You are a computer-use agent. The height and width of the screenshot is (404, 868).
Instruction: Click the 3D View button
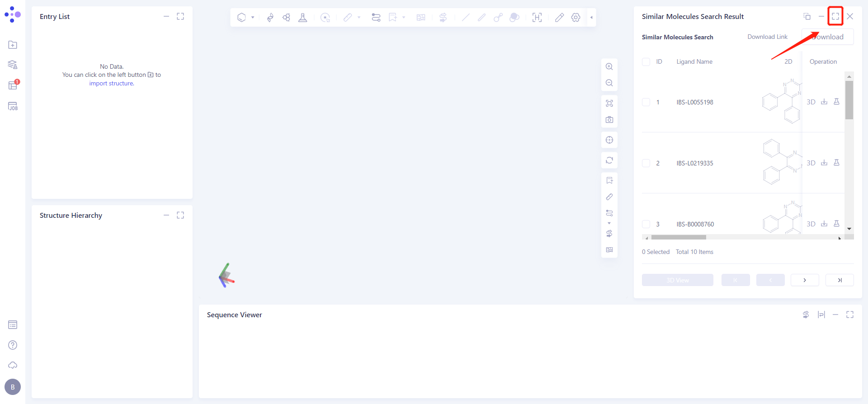coord(678,280)
